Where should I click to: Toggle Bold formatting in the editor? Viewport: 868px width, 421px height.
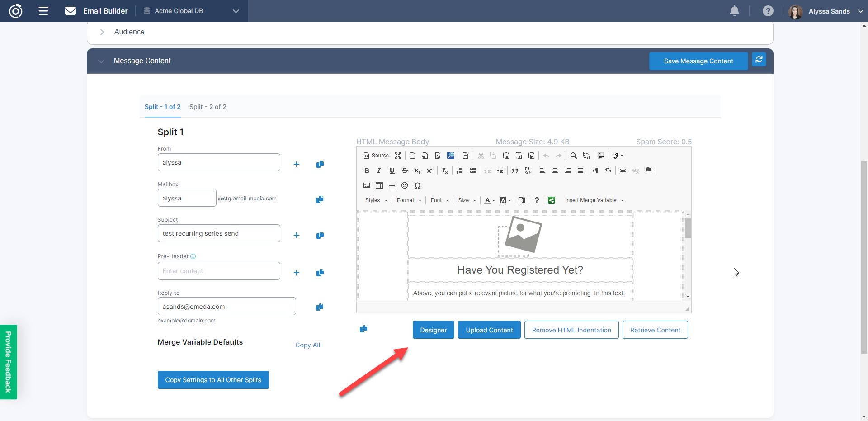(367, 170)
